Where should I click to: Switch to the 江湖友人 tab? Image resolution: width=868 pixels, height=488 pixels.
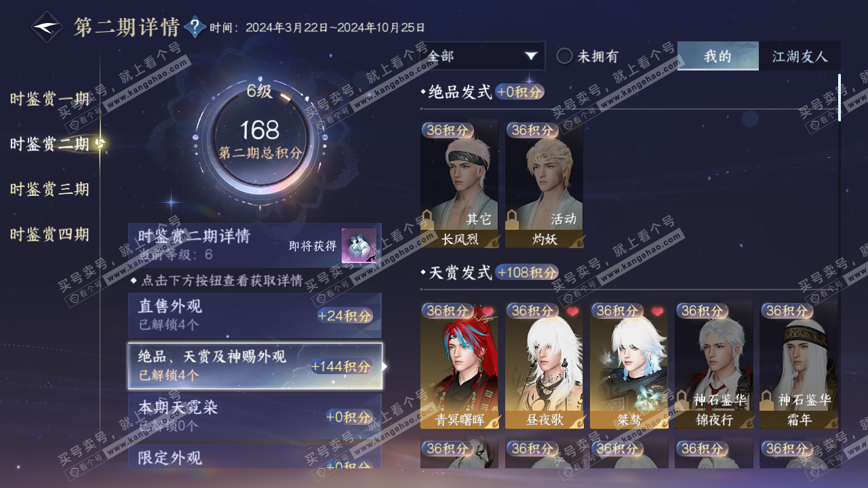click(x=800, y=56)
